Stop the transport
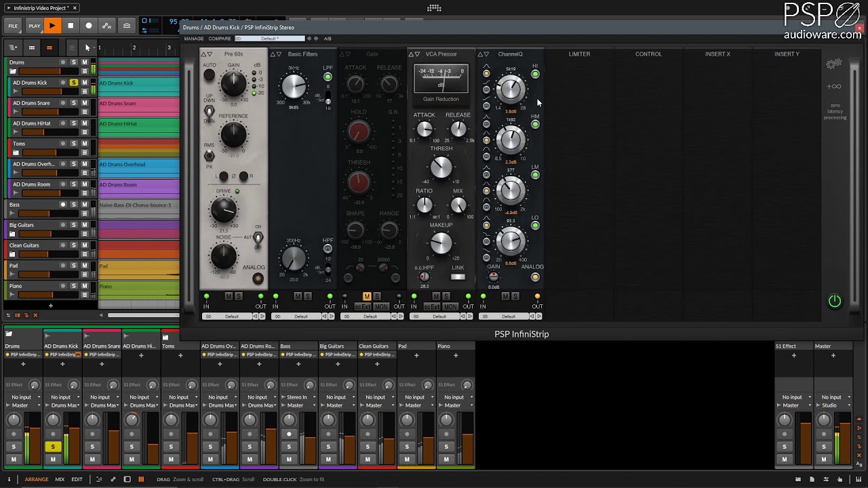This screenshot has height=488, width=868. click(71, 26)
